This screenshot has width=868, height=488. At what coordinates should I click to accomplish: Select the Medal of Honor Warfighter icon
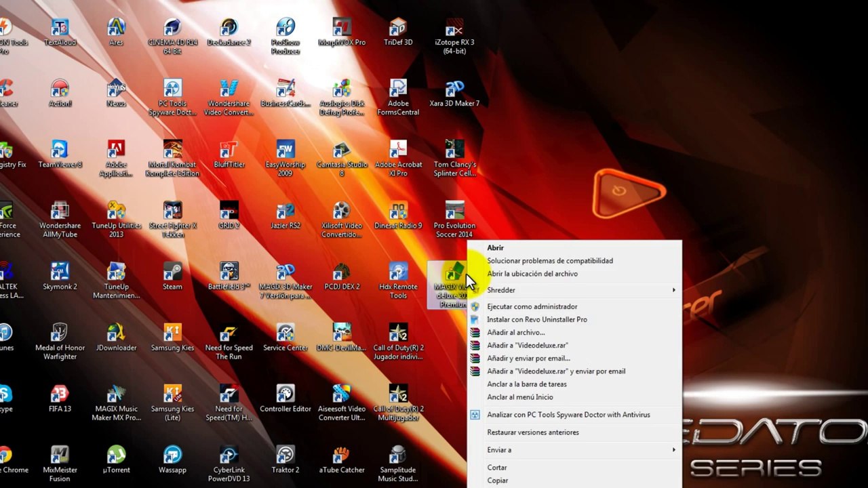pos(60,342)
